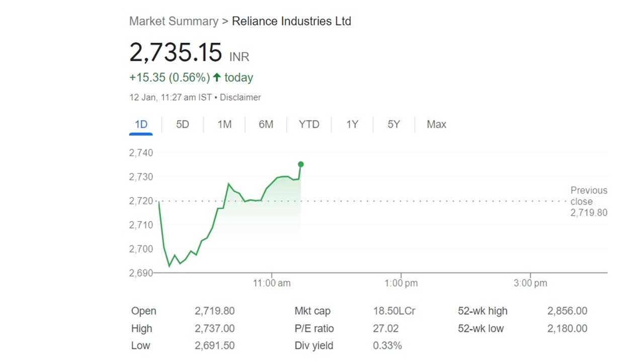The image size is (644, 362).
Task: Click the High value 2,737.00
Action: (x=215, y=329)
